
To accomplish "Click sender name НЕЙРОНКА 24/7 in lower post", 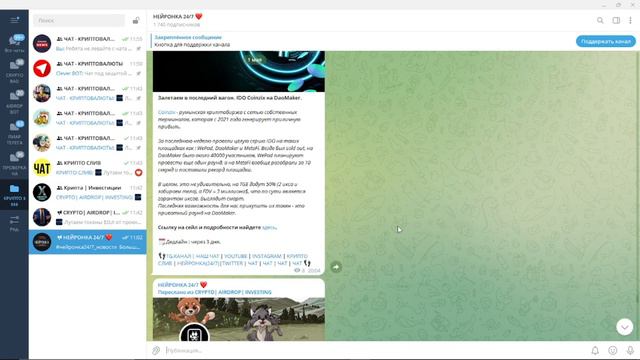I will (182, 285).
